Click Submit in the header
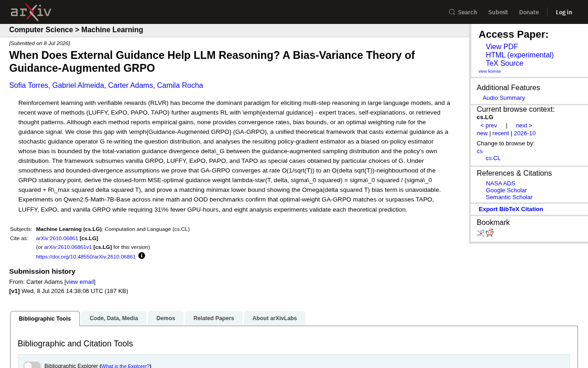The image size is (588, 368). (498, 12)
